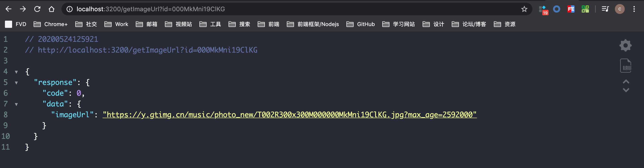Collapse all nodes with up chevron
The width and height of the screenshot is (644, 168).
626,82
